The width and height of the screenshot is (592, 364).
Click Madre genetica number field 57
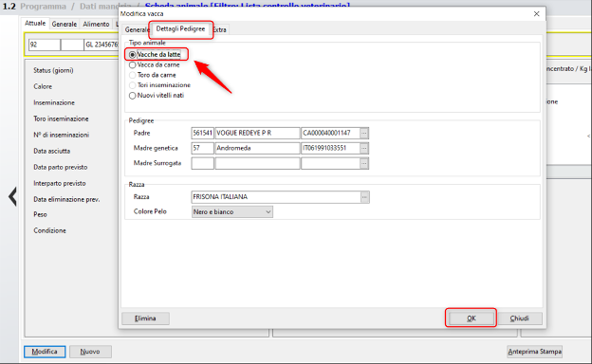pos(202,148)
